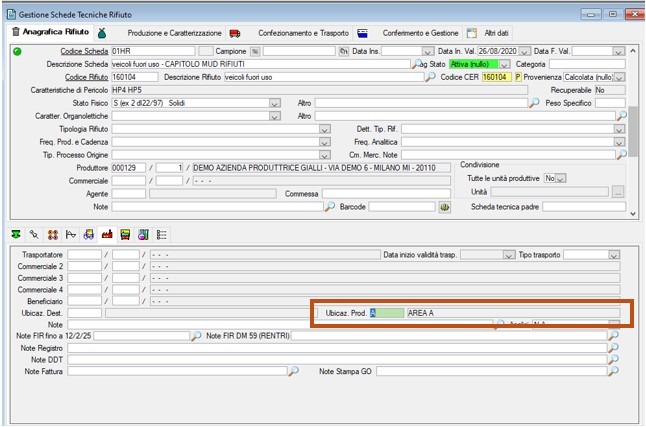Viewport: 646px width, 427px height.
Task: Click the red factory icon in lower toolbar
Action: click(106, 234)
